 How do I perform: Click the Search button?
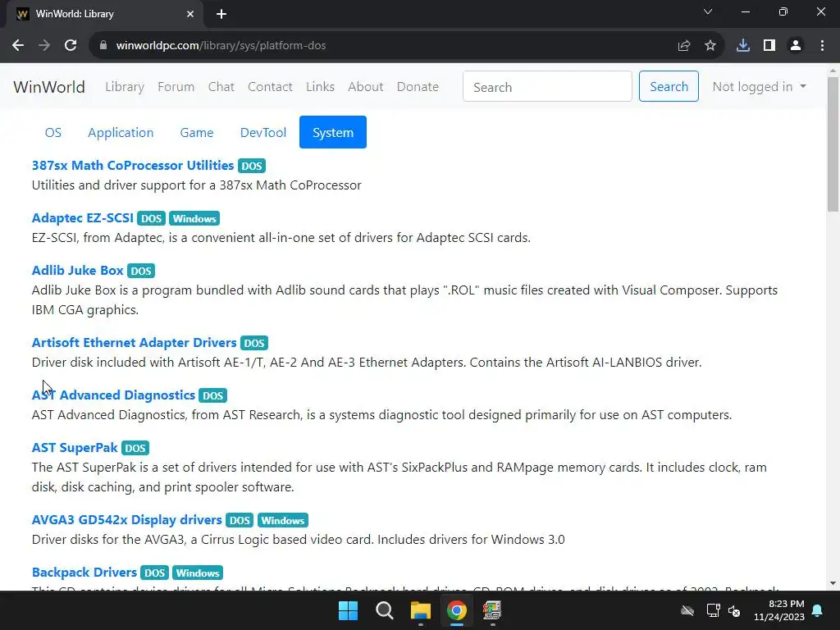669,86
